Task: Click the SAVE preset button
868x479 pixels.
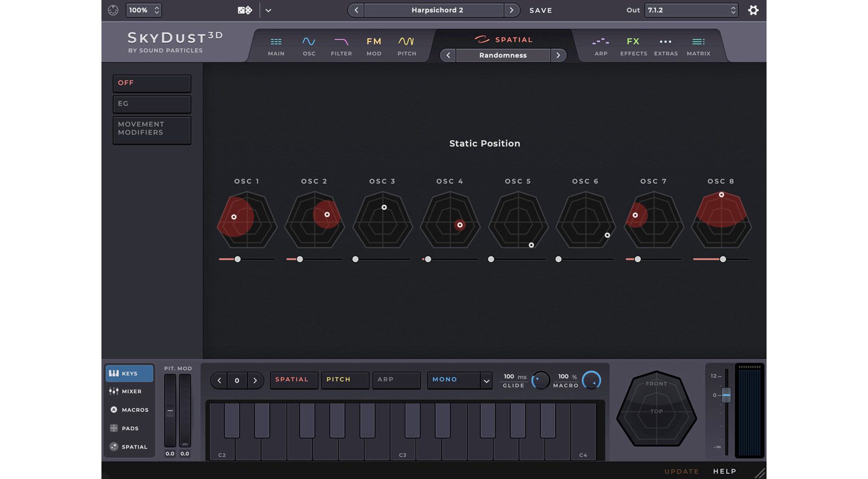Action: pos(541,10)
